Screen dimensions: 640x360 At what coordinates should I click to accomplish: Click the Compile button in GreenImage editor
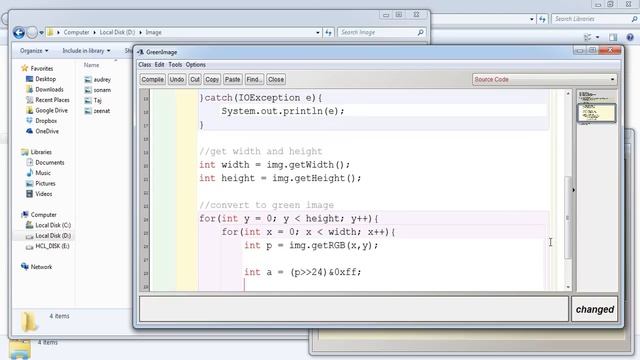click(153, 79)
